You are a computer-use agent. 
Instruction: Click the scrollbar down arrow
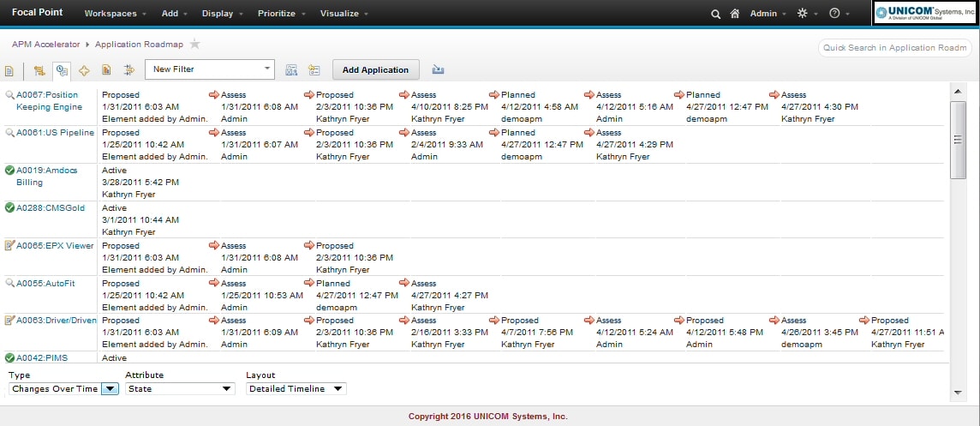click(x=958, y=393)
